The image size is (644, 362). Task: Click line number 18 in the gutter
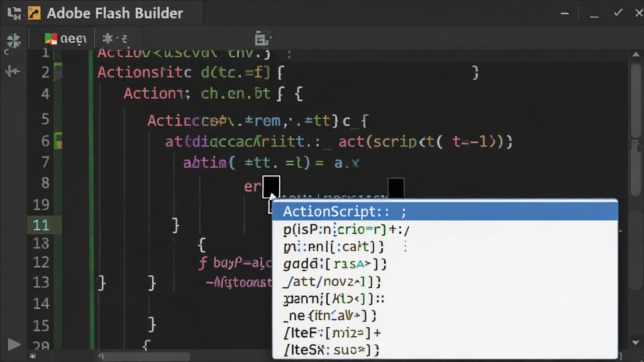tap(41, 244)
